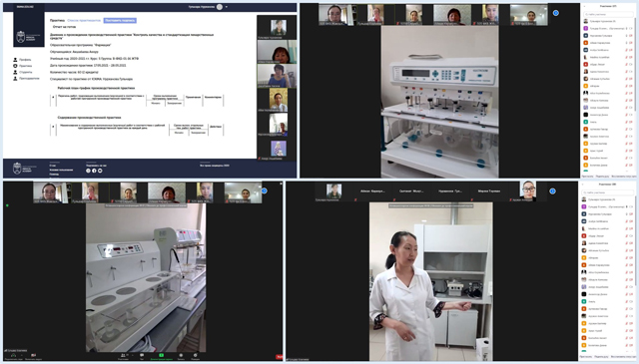
Task: Select the bespectacled woman's video tile above the lab-coat video
Action: (x=528, y=190)
